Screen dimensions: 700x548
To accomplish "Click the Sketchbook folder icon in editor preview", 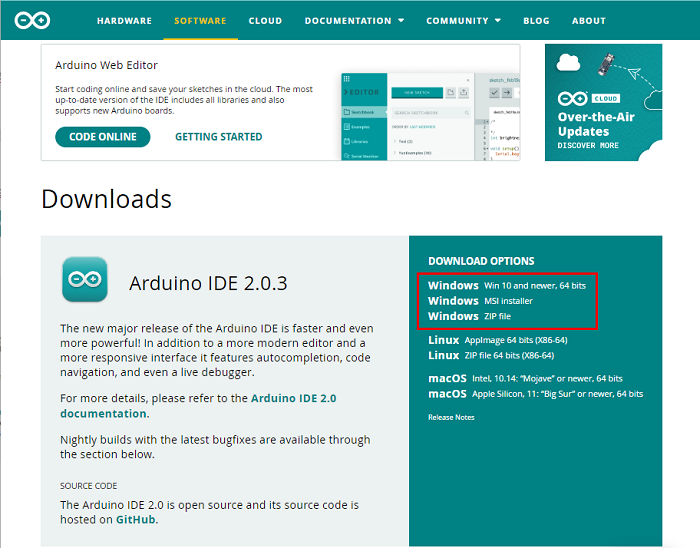I will click(x=347, y=114).
